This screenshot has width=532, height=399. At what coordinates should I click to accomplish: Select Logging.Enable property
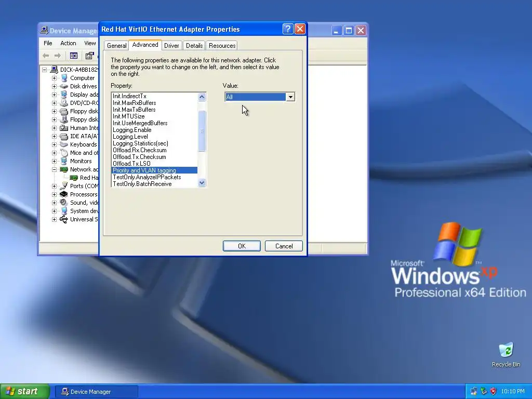point(154,130)
